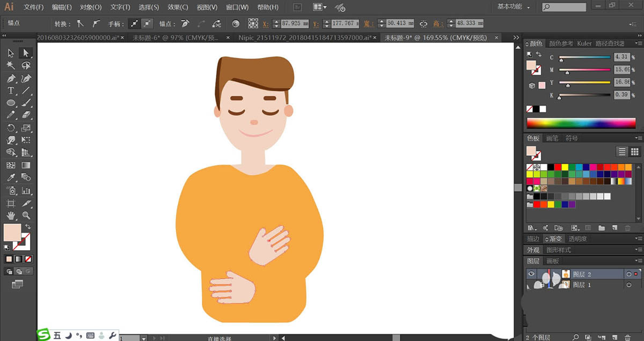The image size is (644, 341).
Task: Click the X coordinate input field
Action: tap(295, 24)
